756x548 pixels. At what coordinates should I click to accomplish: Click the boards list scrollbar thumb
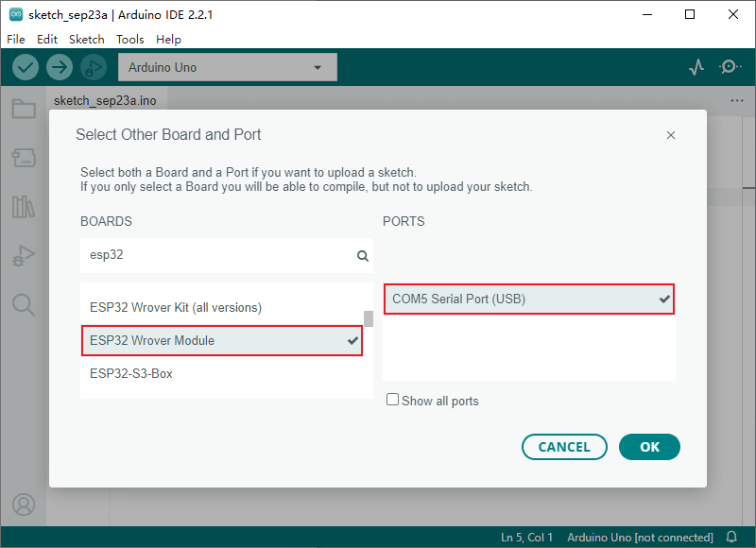(x=368, y=317)
